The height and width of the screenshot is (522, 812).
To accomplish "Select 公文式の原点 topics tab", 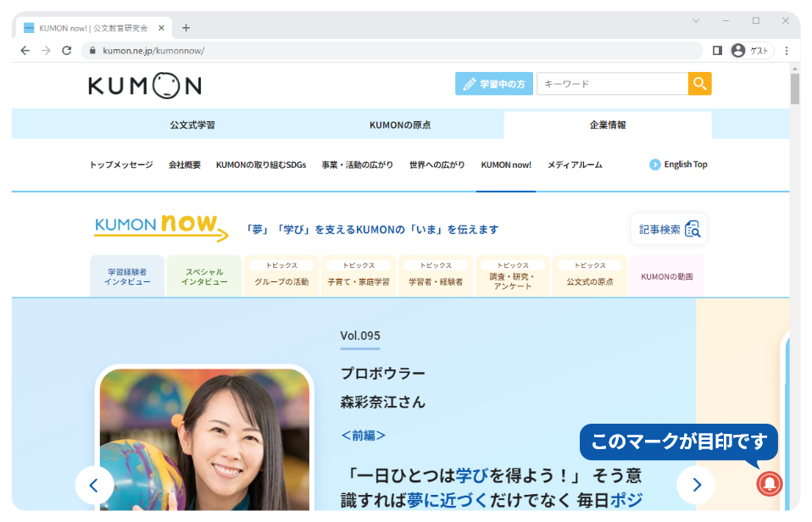I will [590, 276].
